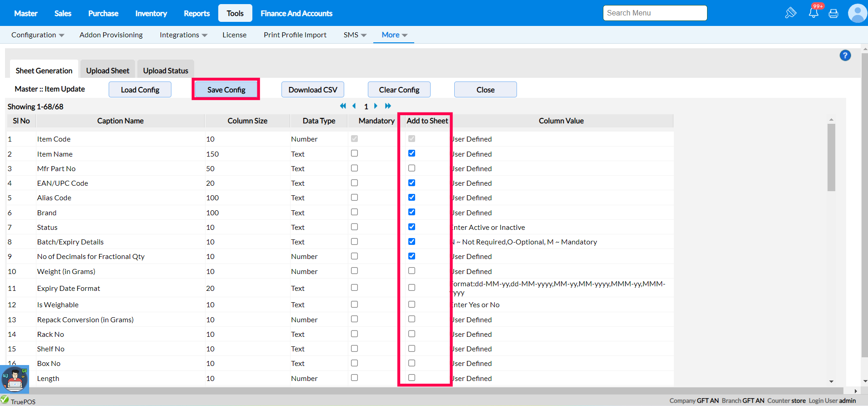Image resolution: width=868 pixels, height=406 pixels.
Task: Switch to the Upload Sheet tab
Action: (108, 71)
